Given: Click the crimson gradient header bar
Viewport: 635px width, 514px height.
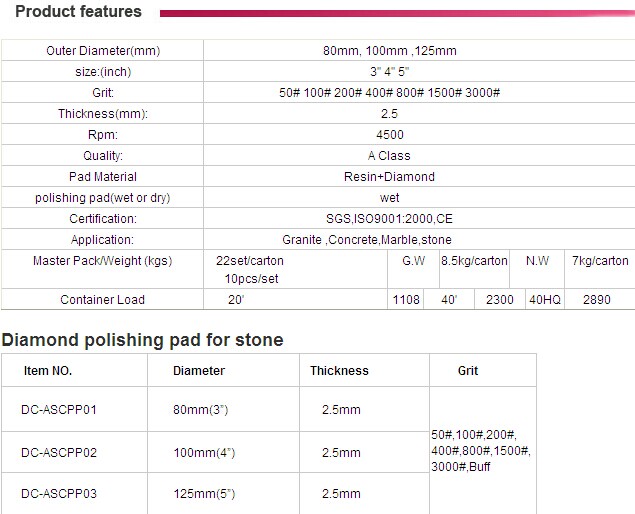Looking at the screenshot, I should click(x=390, y=14).
